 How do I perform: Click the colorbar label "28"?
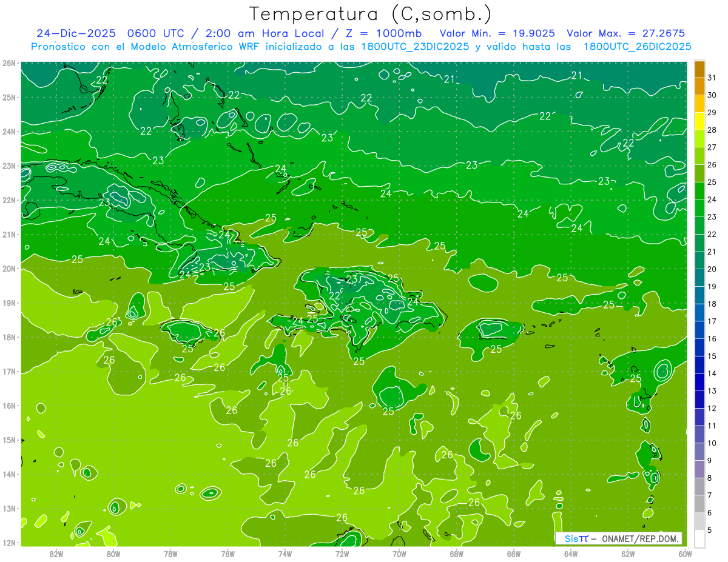click(712, 130)
